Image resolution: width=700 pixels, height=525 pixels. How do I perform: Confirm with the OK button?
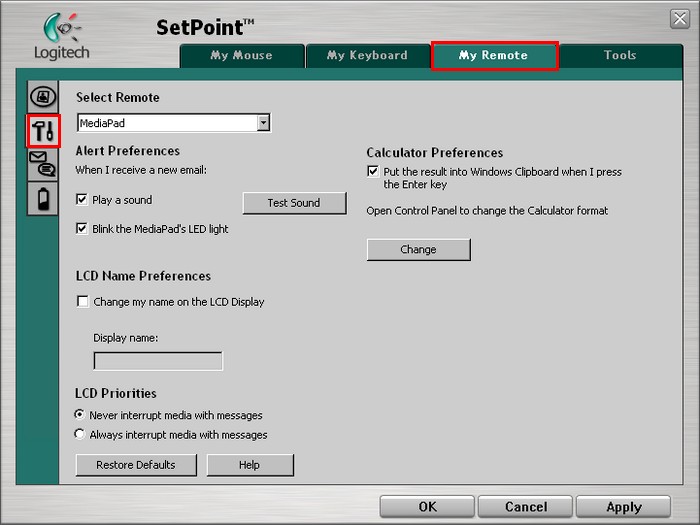coord(427,507)
